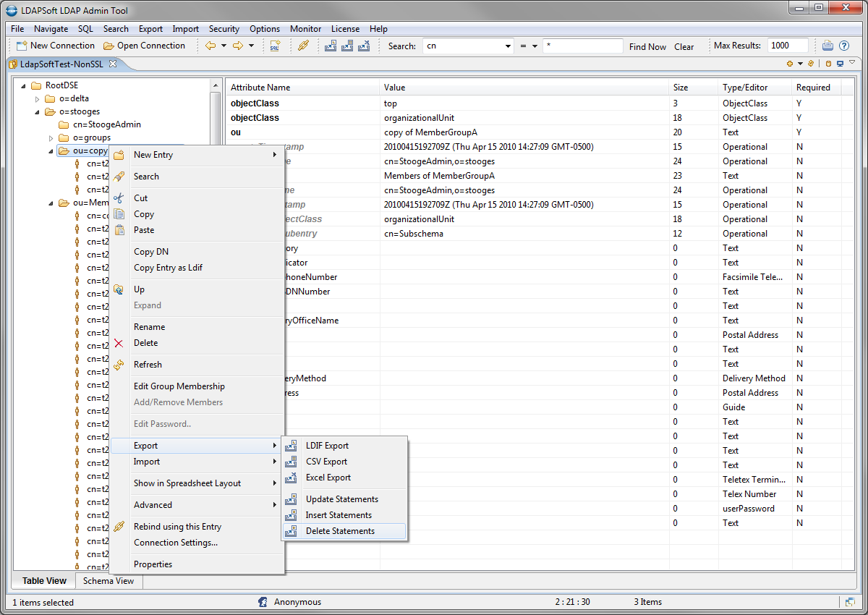Click the help question mark icon
Viewport: 868px width, 615px height.
tap(843, 46)
